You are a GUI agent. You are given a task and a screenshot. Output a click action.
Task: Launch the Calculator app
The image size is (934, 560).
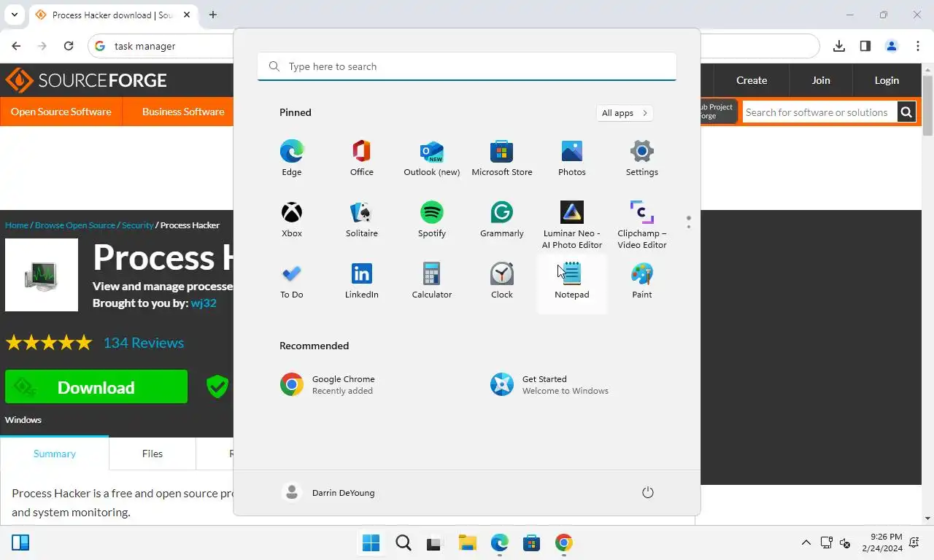tap(432, 281)
